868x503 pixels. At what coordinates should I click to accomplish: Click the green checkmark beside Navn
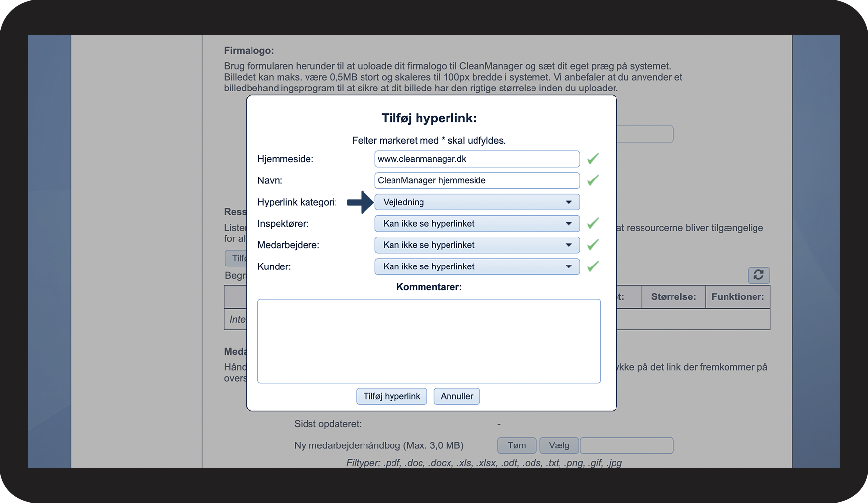(593, 180)
